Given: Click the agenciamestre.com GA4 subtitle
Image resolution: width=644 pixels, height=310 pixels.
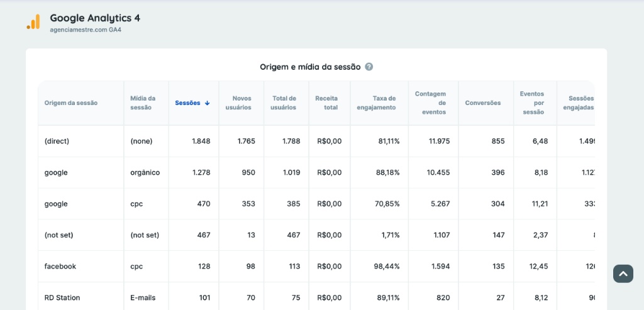Looking at the screenshot, I should click(x=86, y=30).
